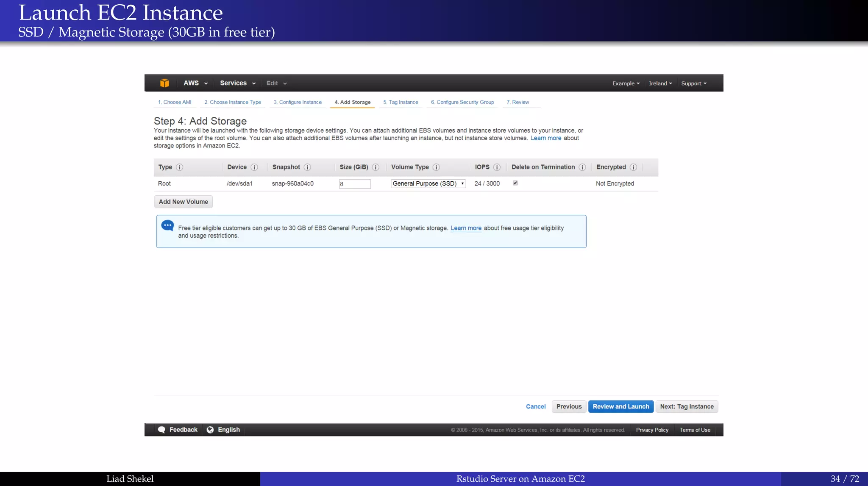Open info icon next to Snapshot column
The image size is (868, 486).
click(x=307, y=167)
